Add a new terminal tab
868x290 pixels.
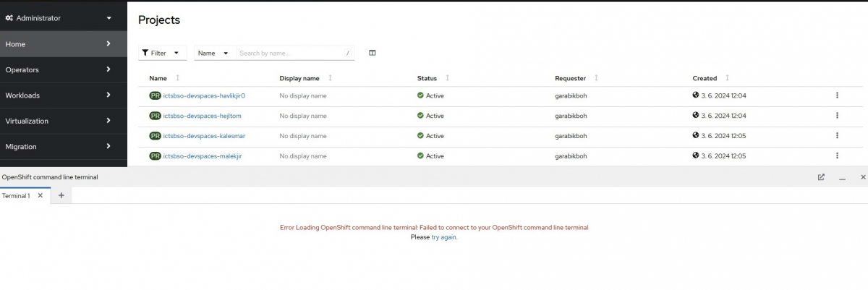pos(61,195)
